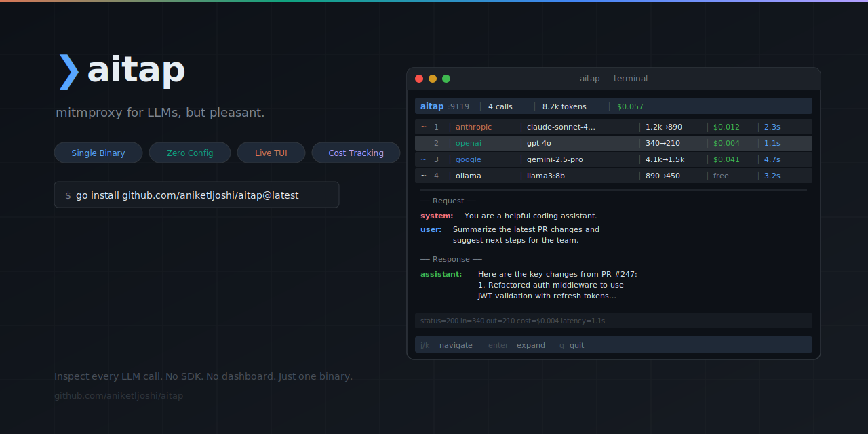Select the anthropic call row
Screen dimensions: 868x434
pos(614,127)
